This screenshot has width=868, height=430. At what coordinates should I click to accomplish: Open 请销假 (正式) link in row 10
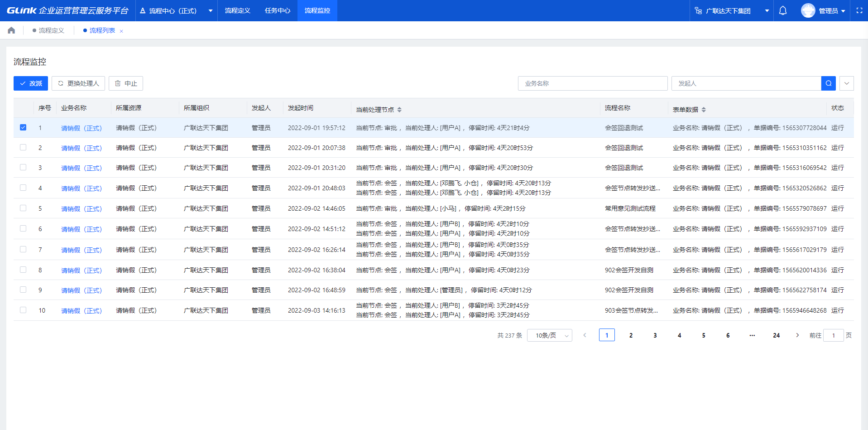pyautogui.click(x=82, y=311)
